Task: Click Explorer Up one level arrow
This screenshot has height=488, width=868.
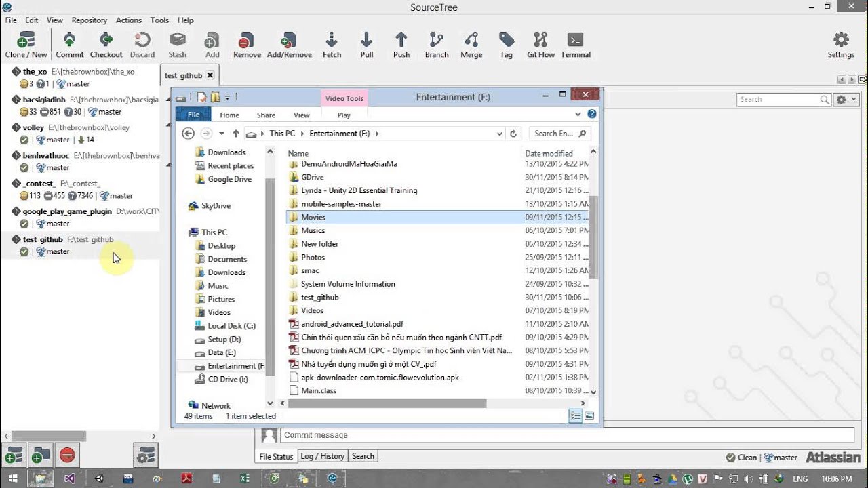Action: click(x=236, y=134)
